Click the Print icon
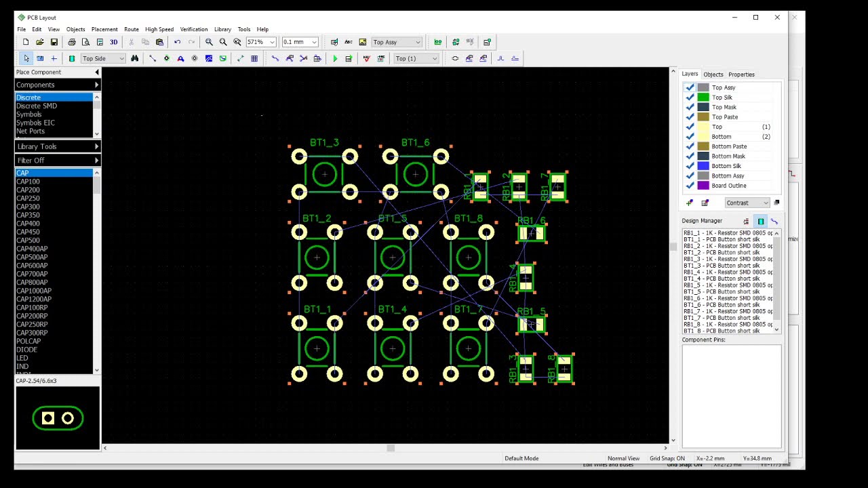The width and height of the screenshot is (868, 488). [72, 42]
